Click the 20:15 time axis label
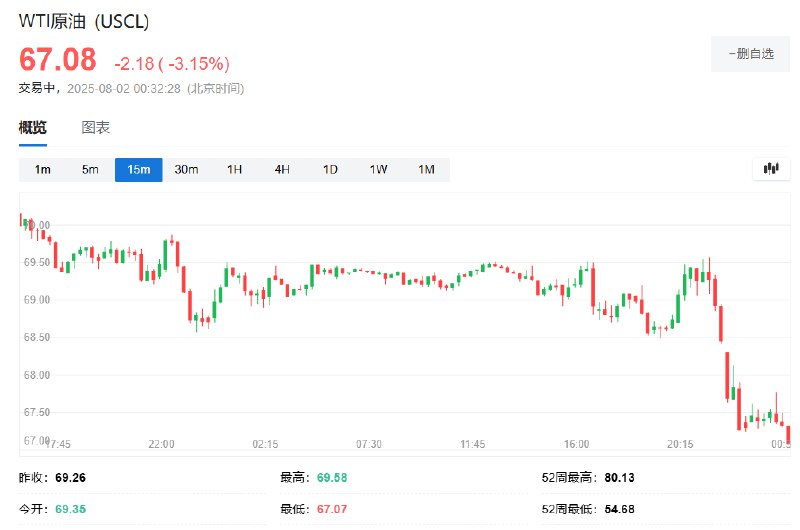 (680, 444)
